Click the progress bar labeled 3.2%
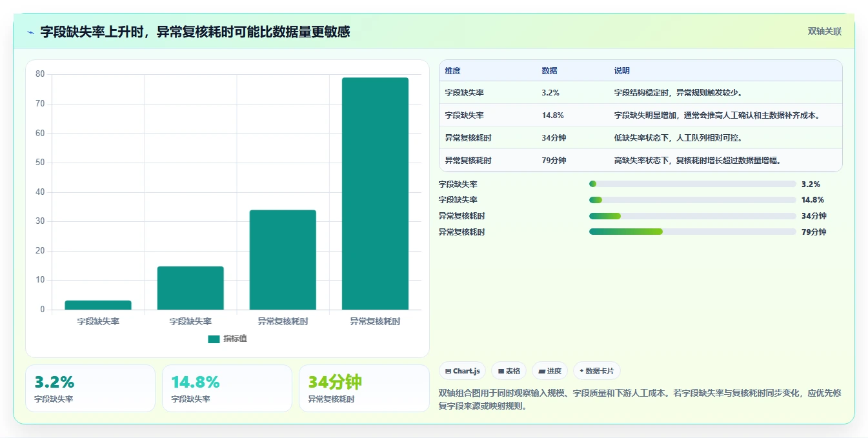868x438 pixels. pos(692,184)
